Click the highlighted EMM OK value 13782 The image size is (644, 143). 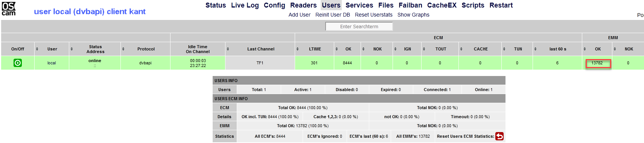(x=598, y=63)
